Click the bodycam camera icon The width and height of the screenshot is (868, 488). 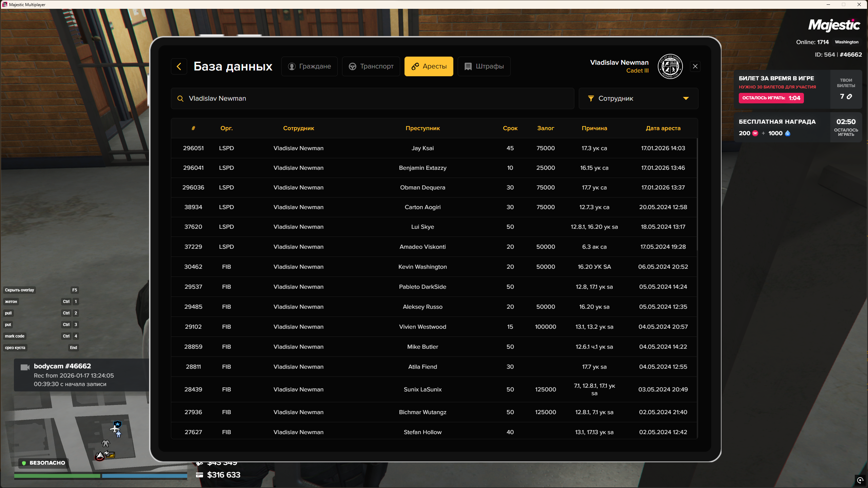pos(25,367)
